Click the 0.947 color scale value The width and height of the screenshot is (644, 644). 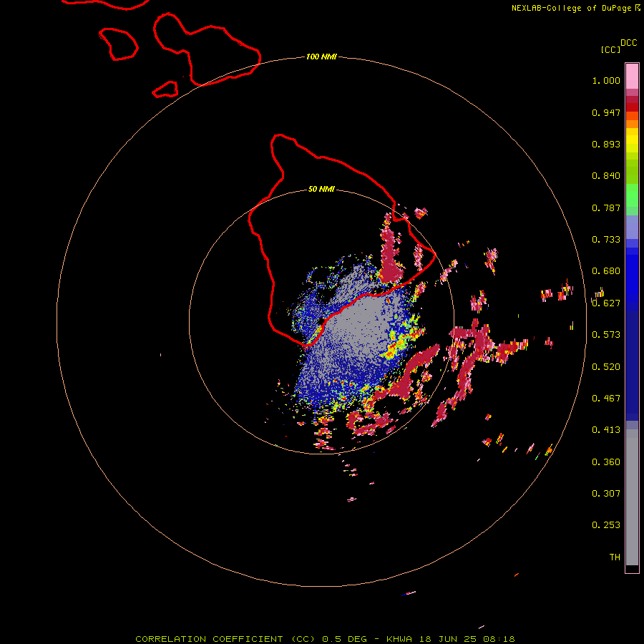[606, 112]
